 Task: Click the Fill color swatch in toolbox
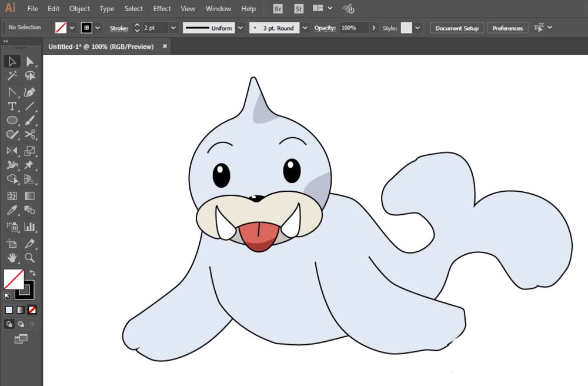[x=14, y=279]
